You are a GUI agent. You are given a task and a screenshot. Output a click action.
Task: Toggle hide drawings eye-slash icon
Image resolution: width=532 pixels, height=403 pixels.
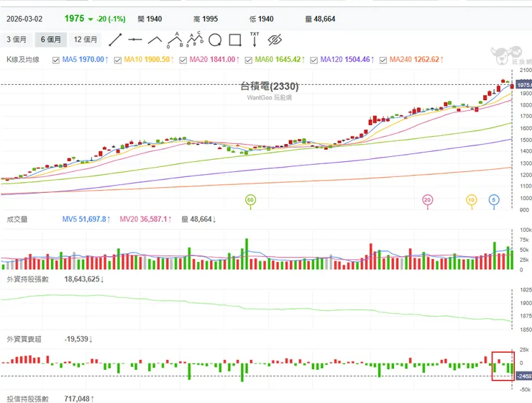point(275,40)
